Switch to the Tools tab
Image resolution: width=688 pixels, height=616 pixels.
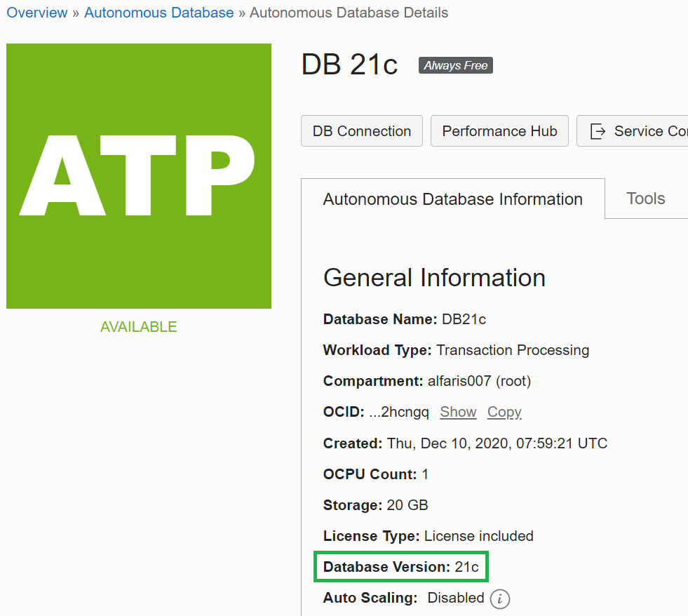click(645, 199)
